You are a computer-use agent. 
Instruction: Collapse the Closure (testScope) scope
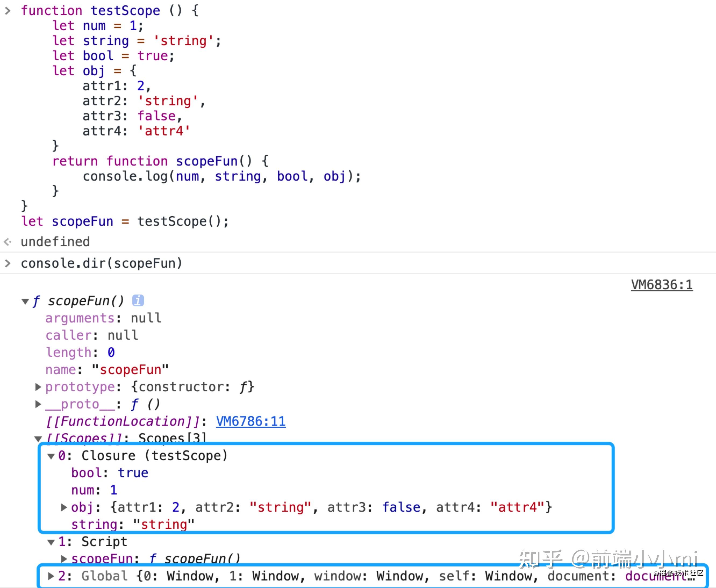[x=51, y=456]
